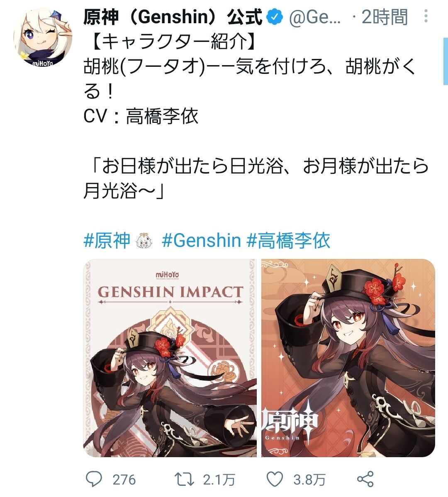
Task: Open the Paimon profile avatar
Action: (x=43, y=37)
